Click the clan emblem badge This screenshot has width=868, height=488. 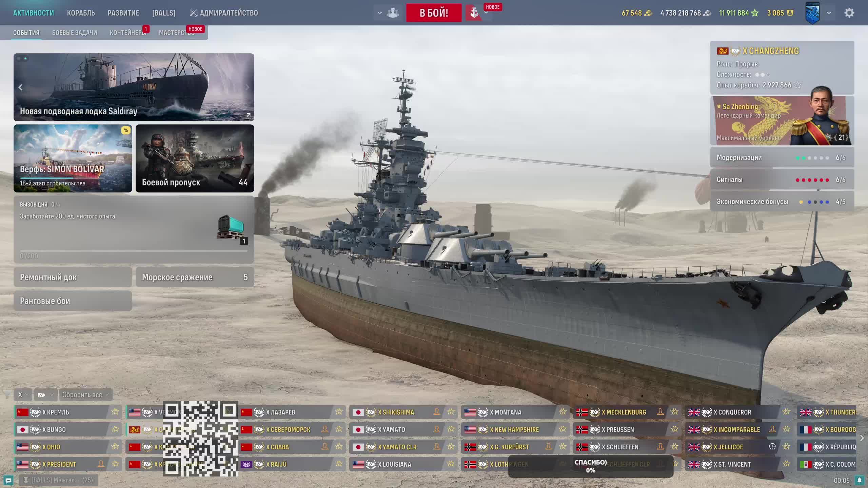point(812,13)
